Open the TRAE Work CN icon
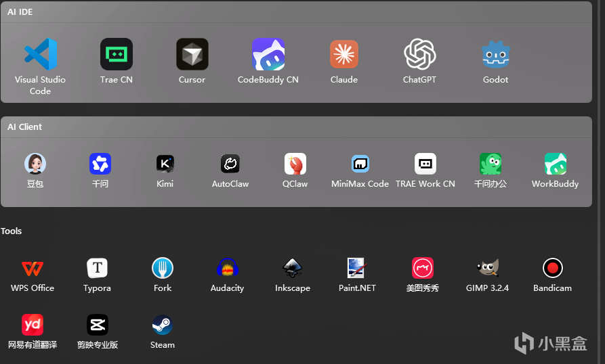The height and width of the screenshot is (364, 605). (425, 164)
